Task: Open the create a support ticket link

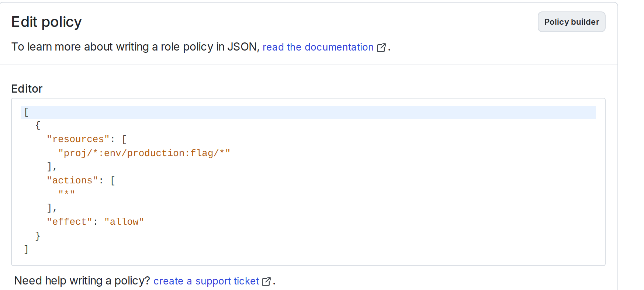Action: [x=205, y=281]
